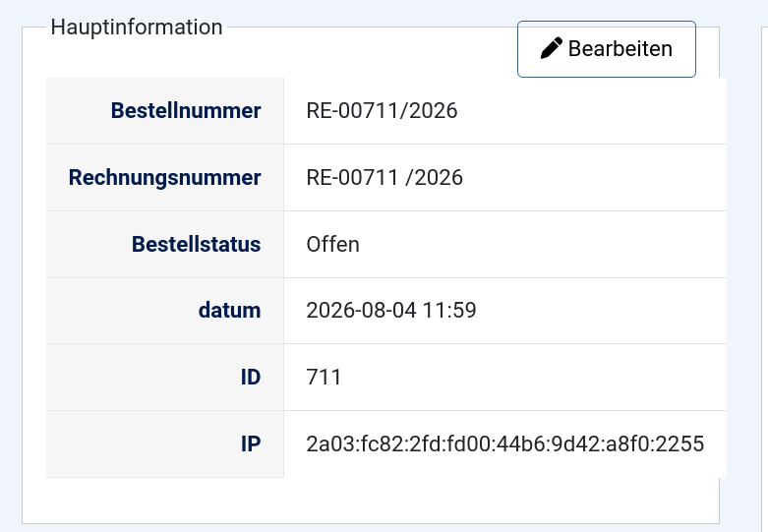
Task: Click the Rechnungsnummer value RE-00711 /2026
Action: 384,177
